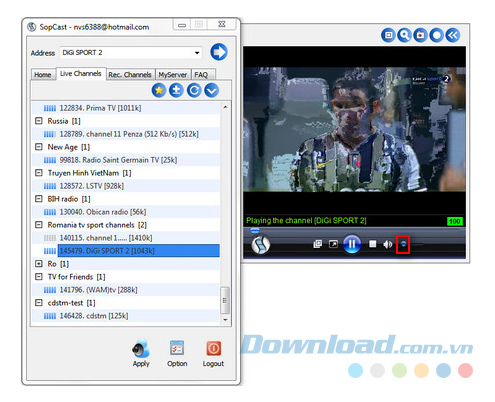Click the overlapping-windows icon in player controls
Viewport: 495px width, 402px height.
click(317, 244)
